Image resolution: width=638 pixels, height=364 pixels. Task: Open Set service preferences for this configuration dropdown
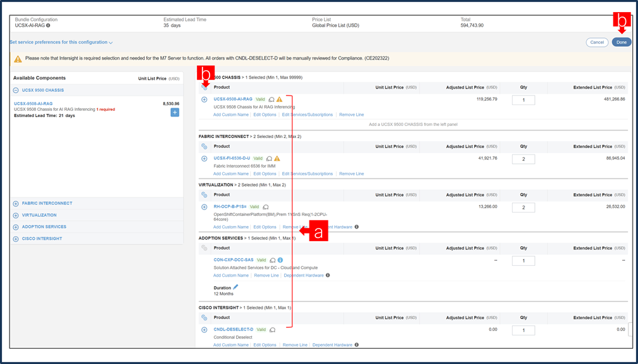pyautogui.click(x=61, y=42)
